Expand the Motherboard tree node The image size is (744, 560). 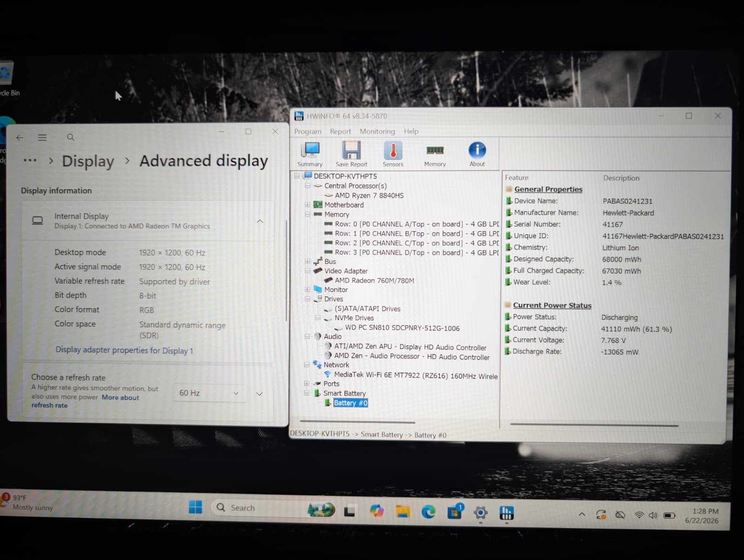click(307, 205)
